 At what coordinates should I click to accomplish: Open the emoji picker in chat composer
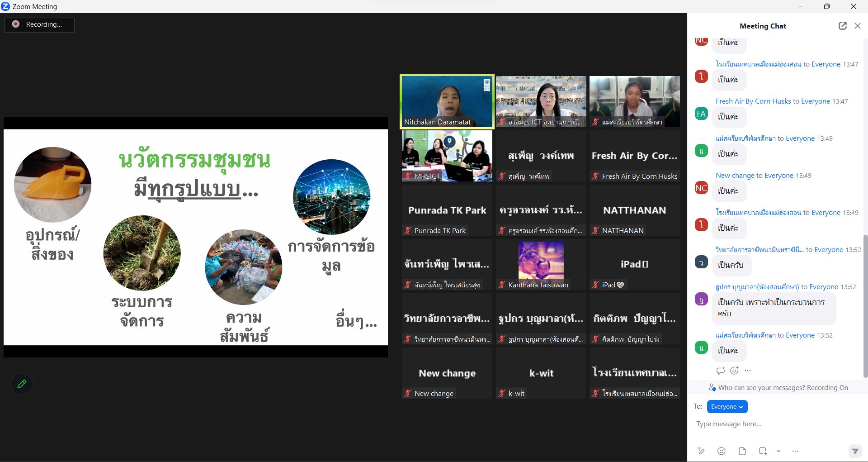(722, 451)
